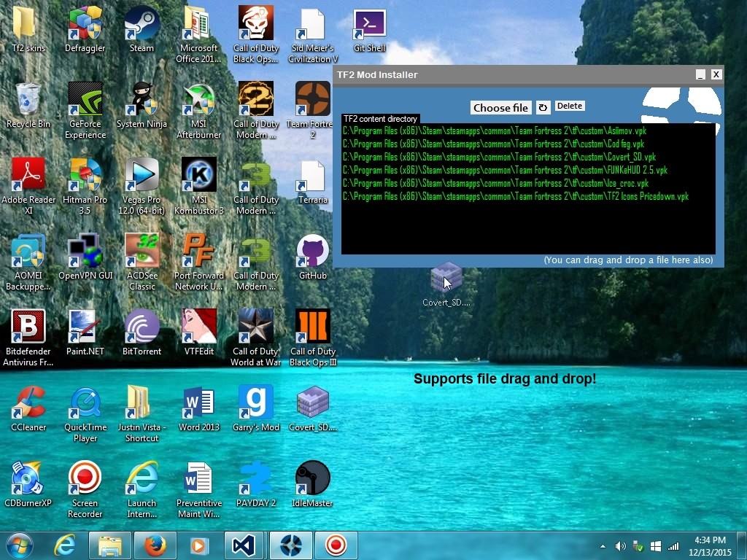Select the MSI Afterburner icon
747x560 pixels.
click(x=198, y=111)
